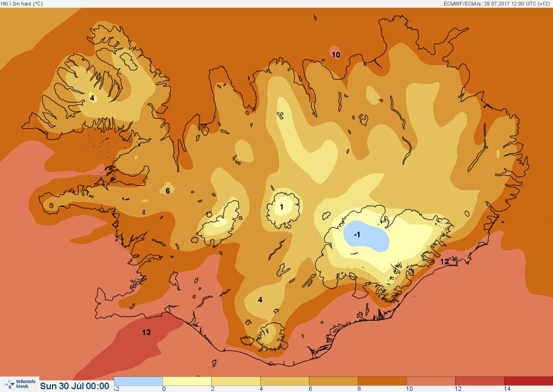Click the 12 label on the southeast coast
This screenshot has width=553, height=392.
[445, 262]
